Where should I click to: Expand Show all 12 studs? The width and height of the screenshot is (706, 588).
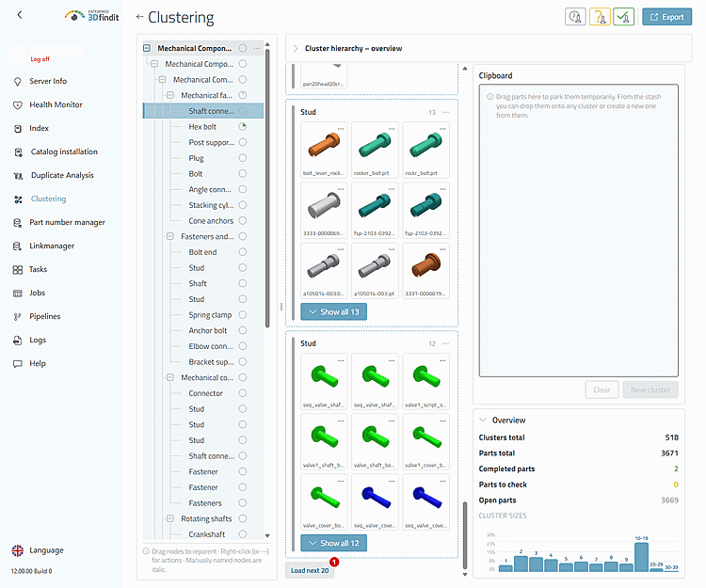333,543
